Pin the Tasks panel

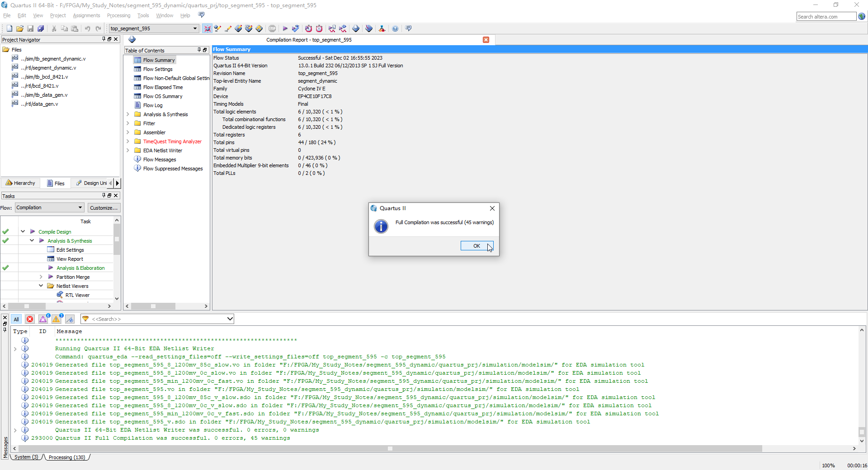(104, 196)
